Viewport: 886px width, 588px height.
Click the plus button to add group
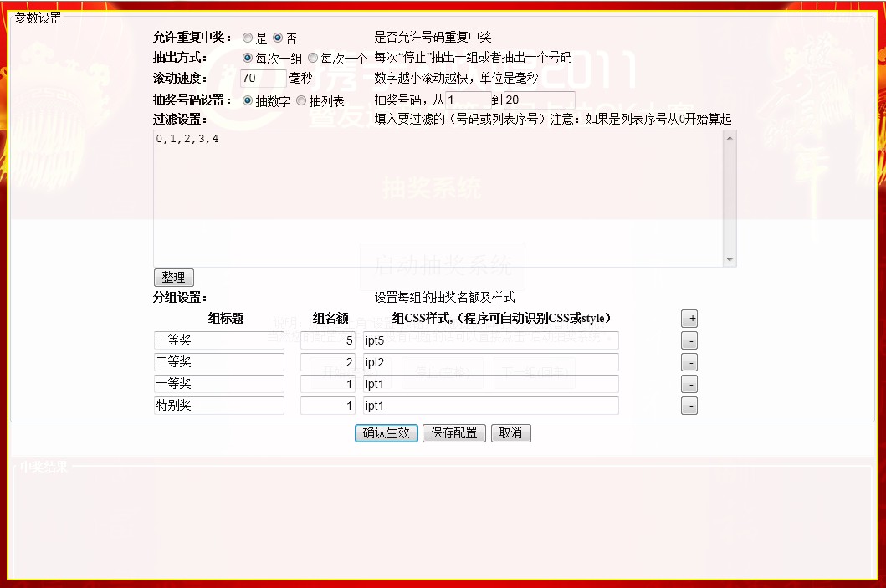click(x=689, y=319)
